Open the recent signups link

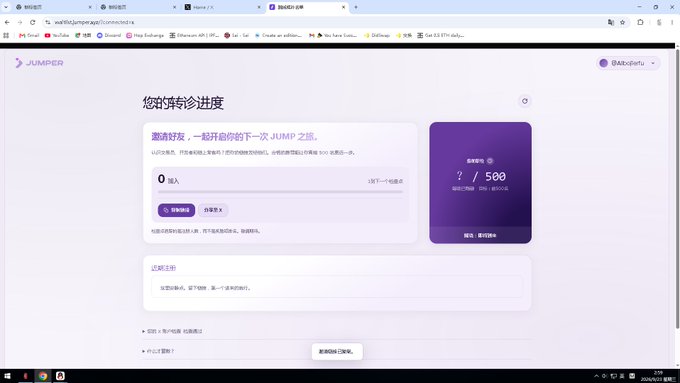click(163, 268)
